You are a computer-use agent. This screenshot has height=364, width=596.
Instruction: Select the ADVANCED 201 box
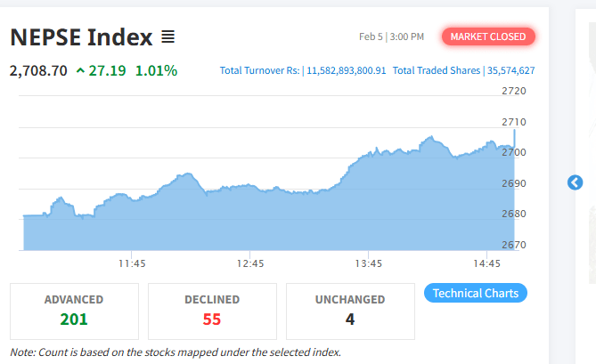pos(74,311)
